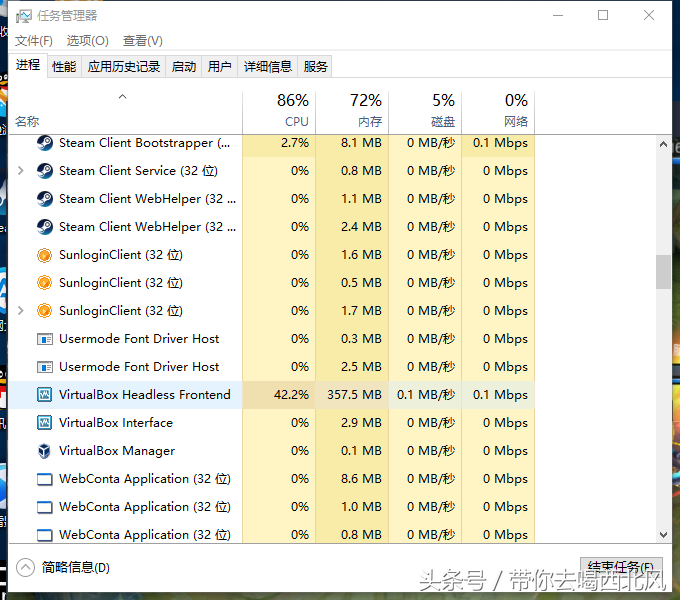Select the 进程 tab

tap(28, 65)
